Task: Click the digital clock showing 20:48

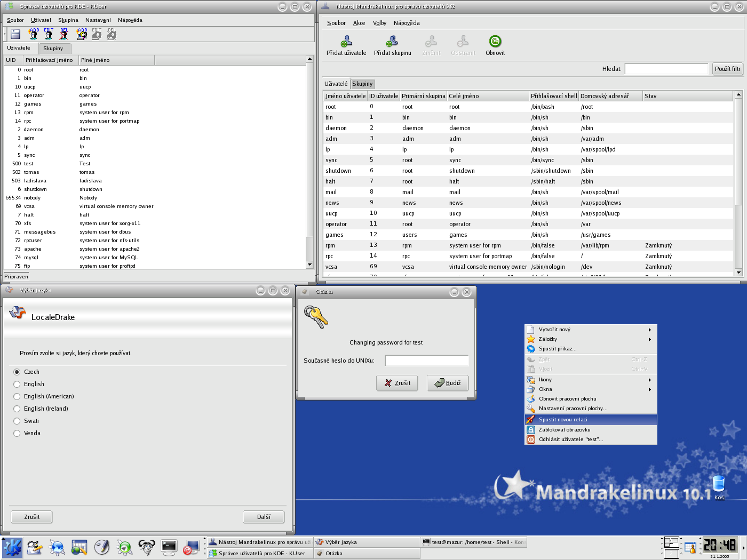Action: [720, 545]
